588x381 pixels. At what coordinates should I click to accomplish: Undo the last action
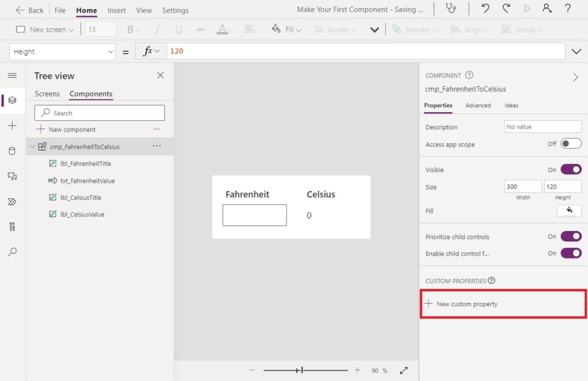pos(485,8)
